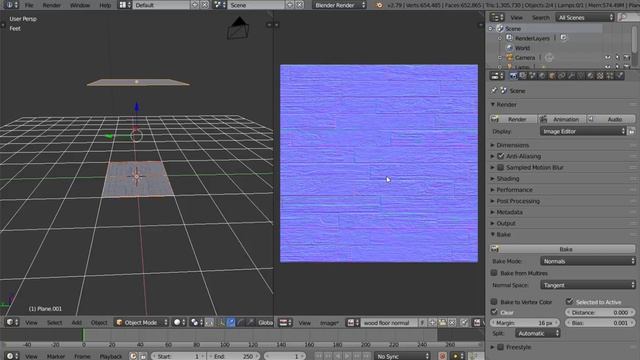Toggle Camera visibility eye in outliner
Viewport: 640px width, 360px height.
point(608,58)
